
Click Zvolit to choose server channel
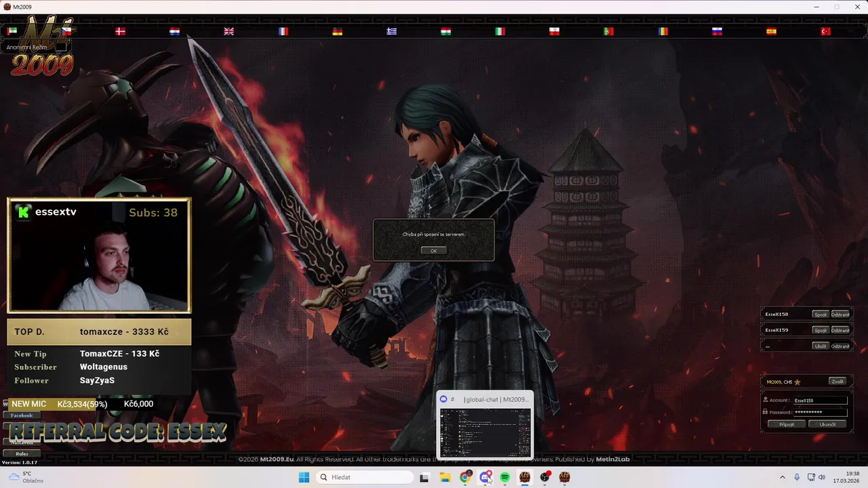[837, 382]
